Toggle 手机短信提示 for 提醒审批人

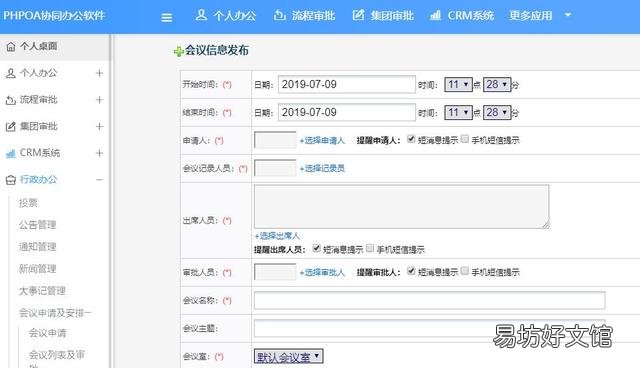coord(464,271)
